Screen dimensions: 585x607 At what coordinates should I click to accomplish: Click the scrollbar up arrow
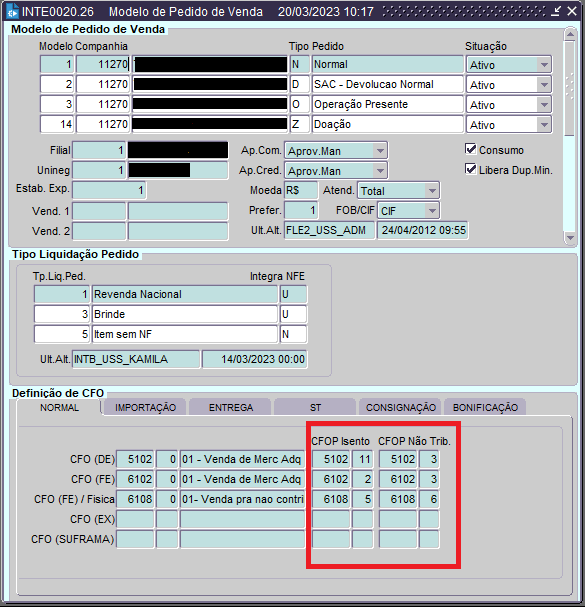[570, 34]
